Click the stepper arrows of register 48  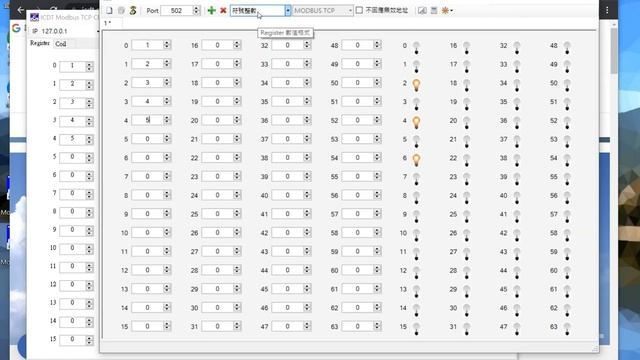(377, 45)
